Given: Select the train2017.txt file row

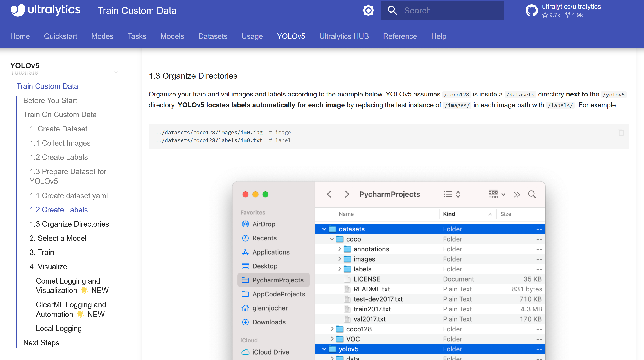Looking at the screenshot, I should (430, 309).
